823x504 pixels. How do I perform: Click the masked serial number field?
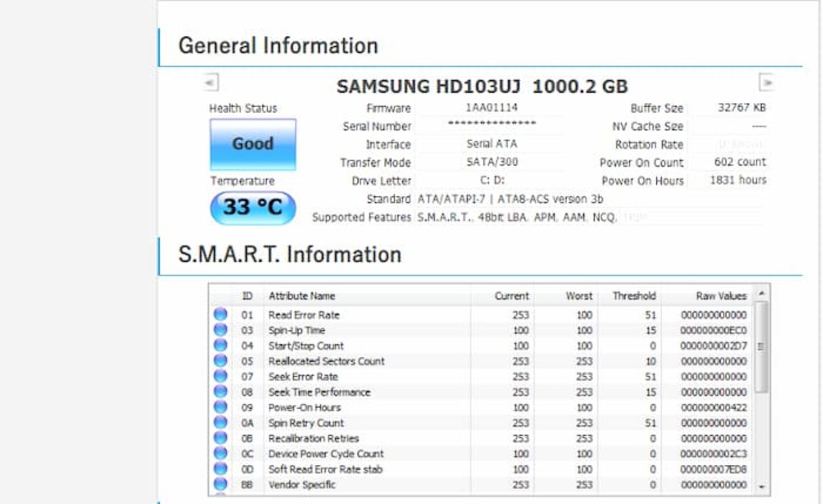[492, 125]
